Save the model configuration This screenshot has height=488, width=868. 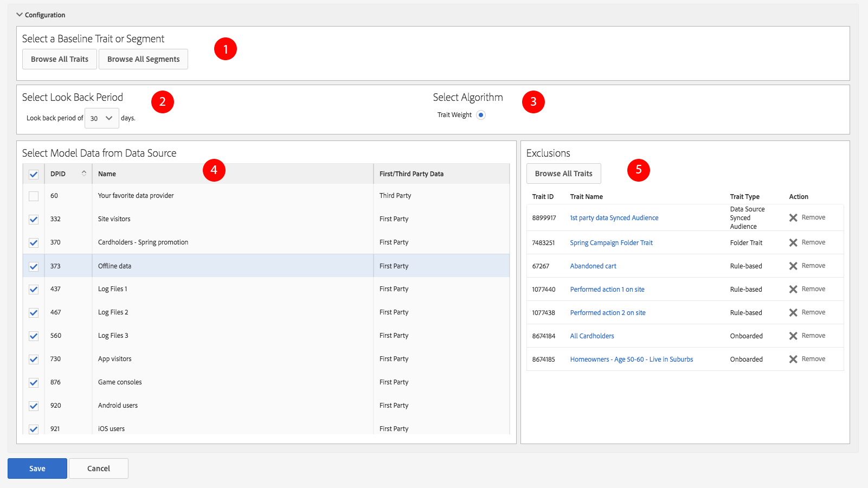(x=37, y=468)
